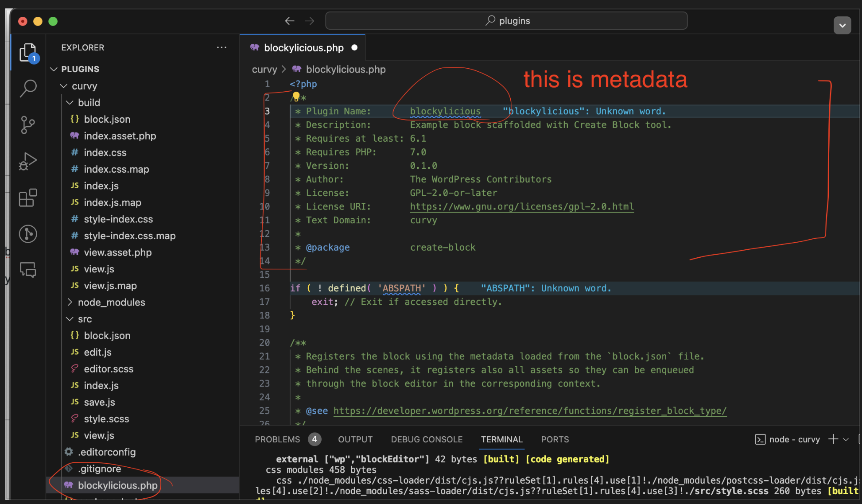Viewport: 862px width, 504px height.
Task: Open edit.js in src folder
Action: tap(98, 352)
